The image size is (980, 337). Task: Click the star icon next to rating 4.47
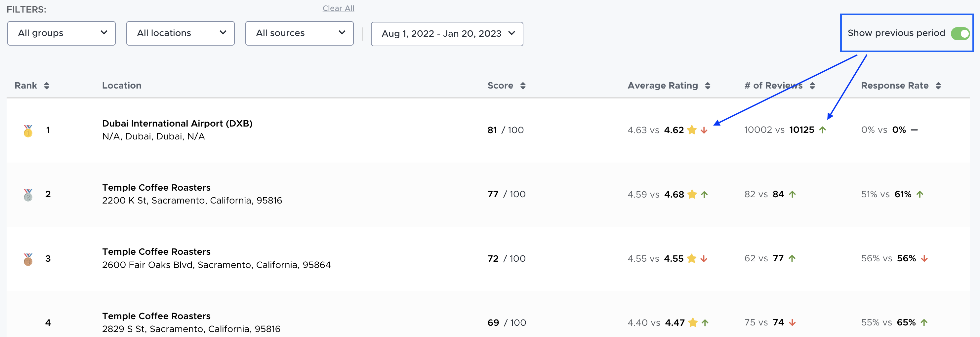pos(693,322)
